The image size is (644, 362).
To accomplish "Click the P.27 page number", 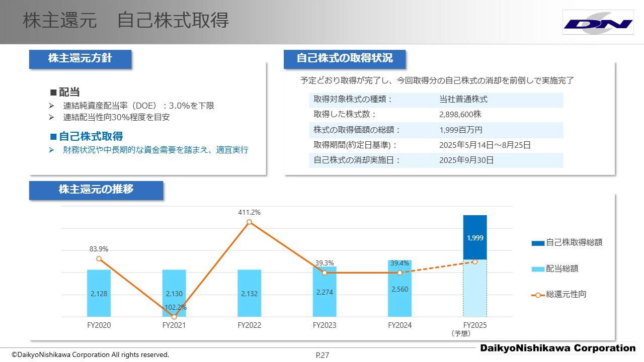I will click(x=322, y=355).
